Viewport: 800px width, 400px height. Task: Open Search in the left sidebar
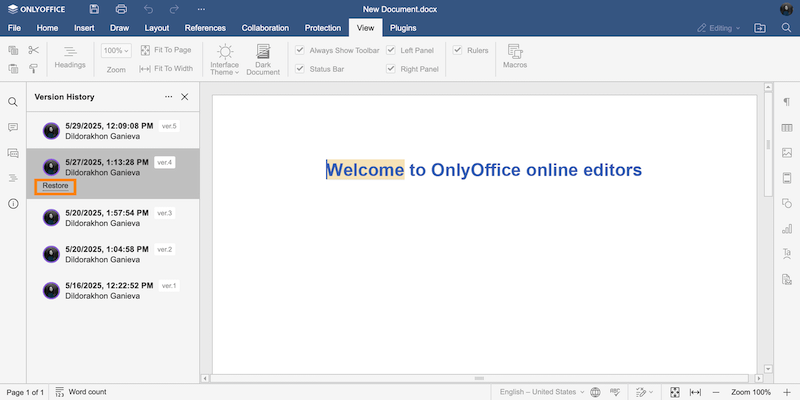point(13,102)
